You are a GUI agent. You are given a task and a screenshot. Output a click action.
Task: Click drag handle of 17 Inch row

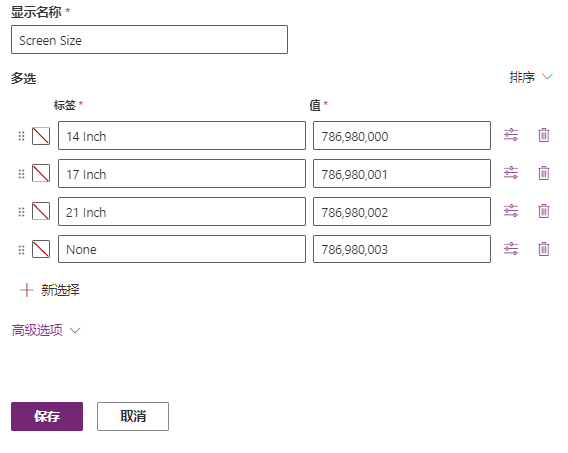tap(21, 174)
